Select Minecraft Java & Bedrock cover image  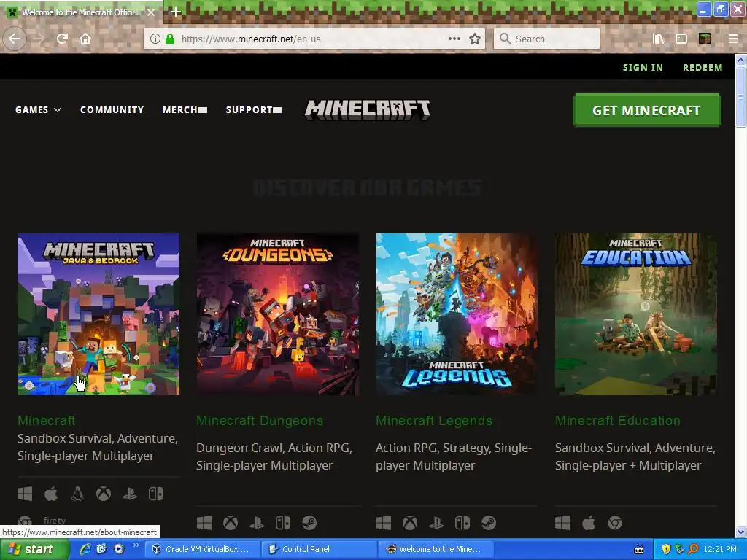click(98, 314)
